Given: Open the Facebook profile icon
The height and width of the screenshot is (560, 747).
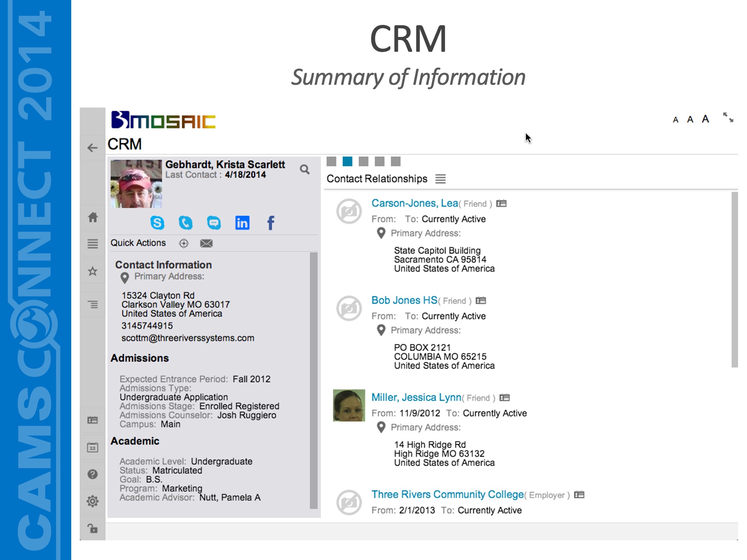Looking at the screenshot, I should point(270,223).
